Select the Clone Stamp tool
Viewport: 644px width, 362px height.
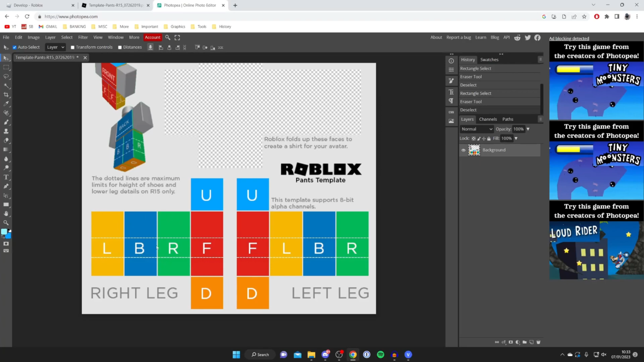coord(6,132)
